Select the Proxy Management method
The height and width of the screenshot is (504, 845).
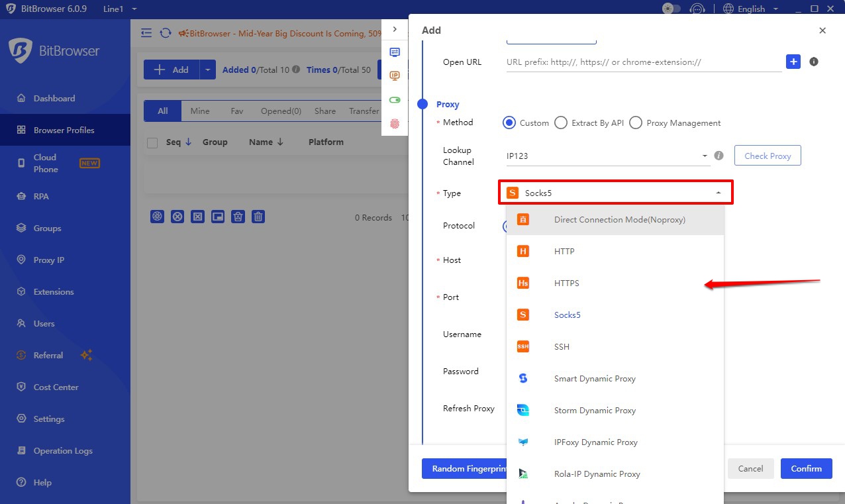(675, 123)
